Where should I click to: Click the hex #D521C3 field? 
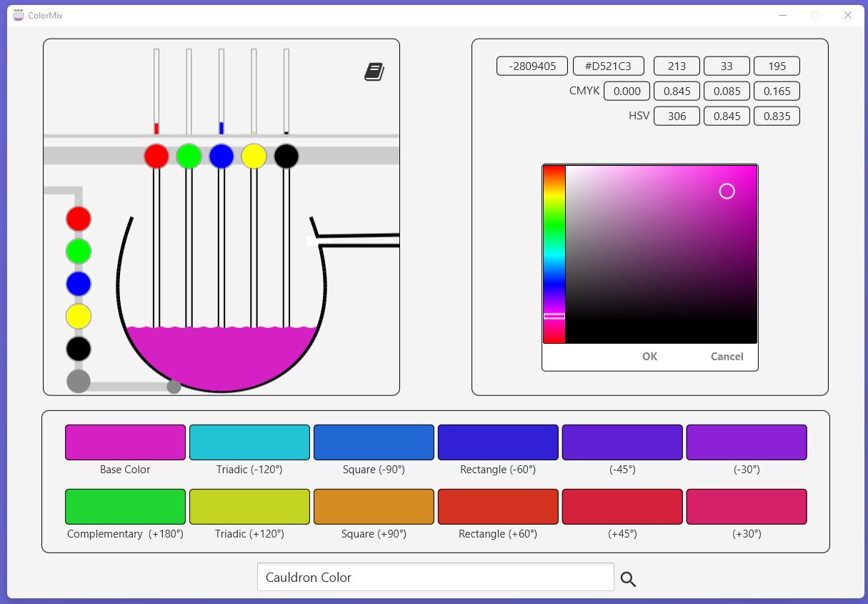tap(608, 66)
